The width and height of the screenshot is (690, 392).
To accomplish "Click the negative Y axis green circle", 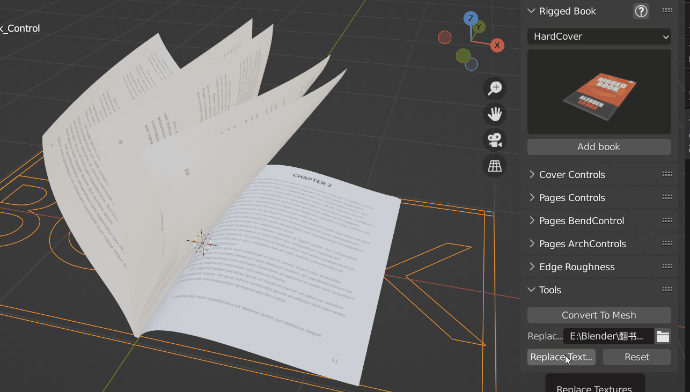I will click(463, 55).
